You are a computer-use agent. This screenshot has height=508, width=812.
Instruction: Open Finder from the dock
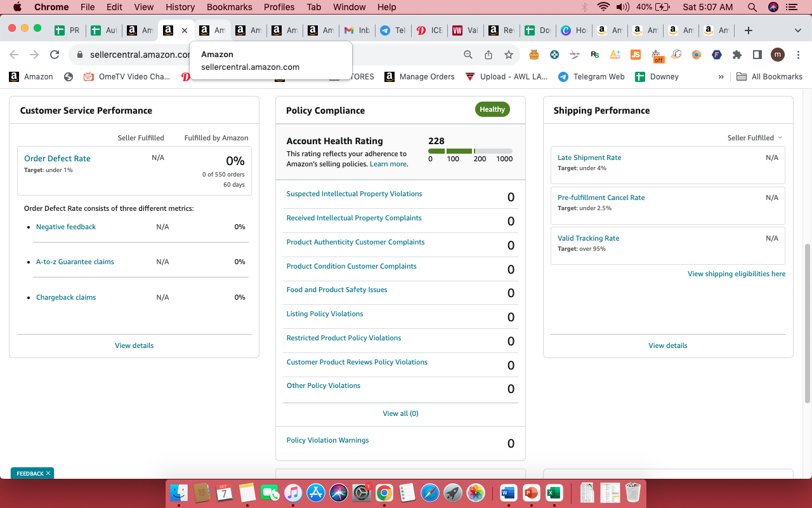[180, 493]
